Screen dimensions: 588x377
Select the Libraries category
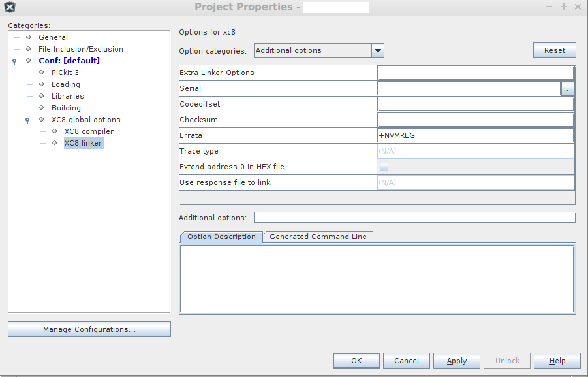tap(67, 96)
